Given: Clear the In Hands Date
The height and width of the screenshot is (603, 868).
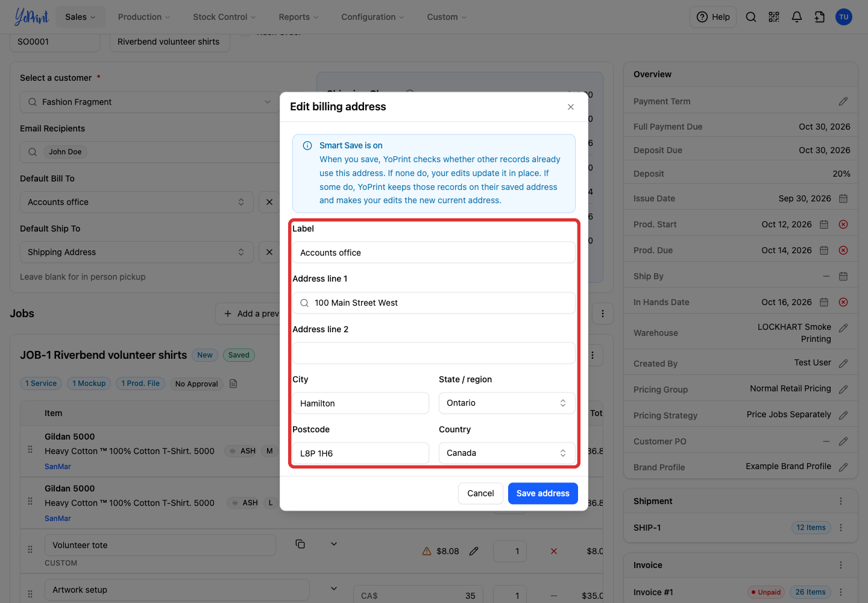Looking at the screenshot, I should tap(843, 302).
